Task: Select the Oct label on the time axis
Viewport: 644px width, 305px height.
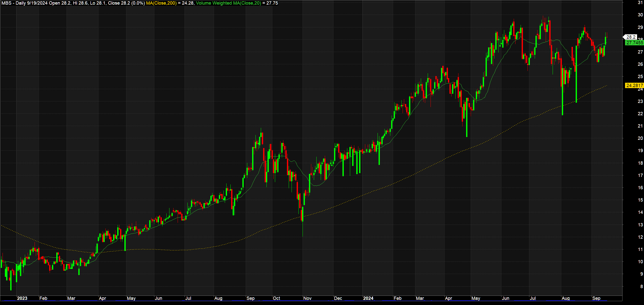Action: pos(276,298)
